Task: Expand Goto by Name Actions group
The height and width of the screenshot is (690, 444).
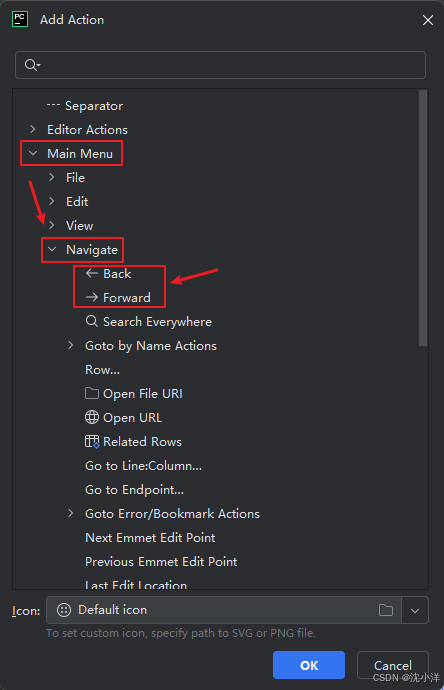Action: click(x=71, y=345)
